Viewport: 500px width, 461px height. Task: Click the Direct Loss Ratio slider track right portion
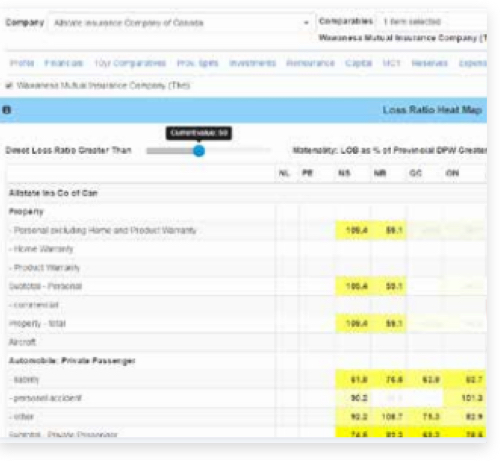237,151
